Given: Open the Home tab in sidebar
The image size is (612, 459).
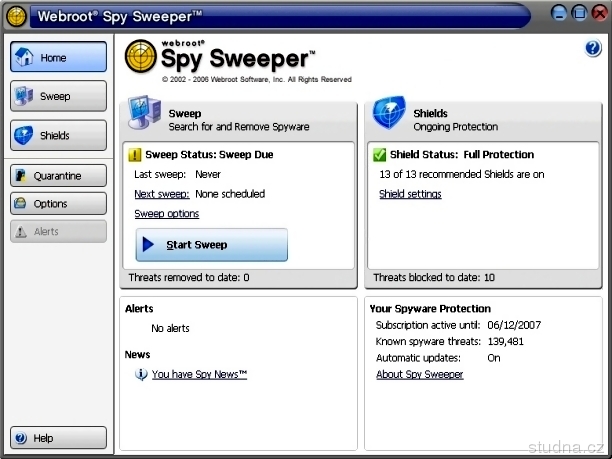Looking at the screenshot, I should tap(59, 57).
